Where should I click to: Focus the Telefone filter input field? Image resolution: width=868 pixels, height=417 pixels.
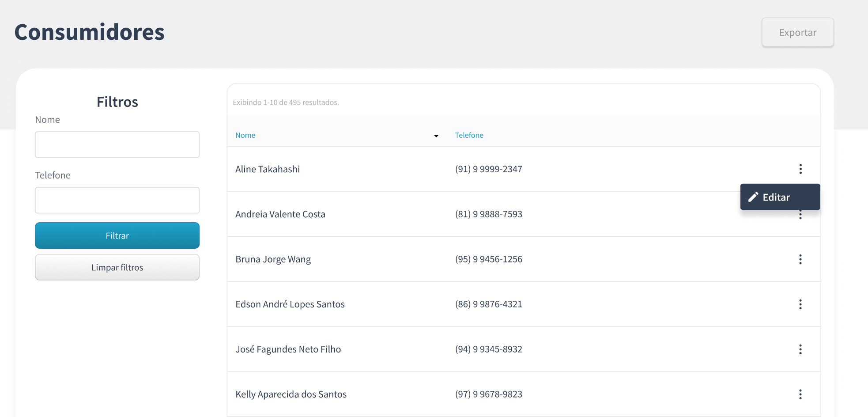(x=117, y=200)
